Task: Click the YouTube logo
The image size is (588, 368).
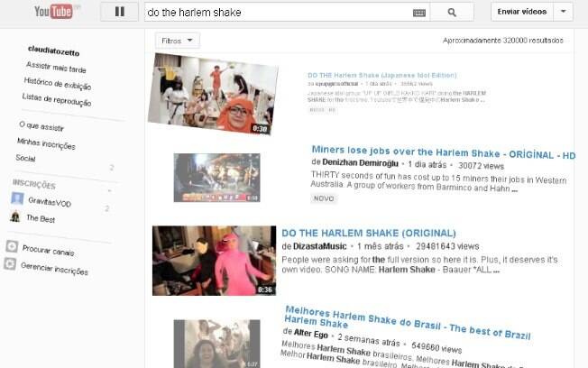Action: pyautogui.click(x=53, y=12)
